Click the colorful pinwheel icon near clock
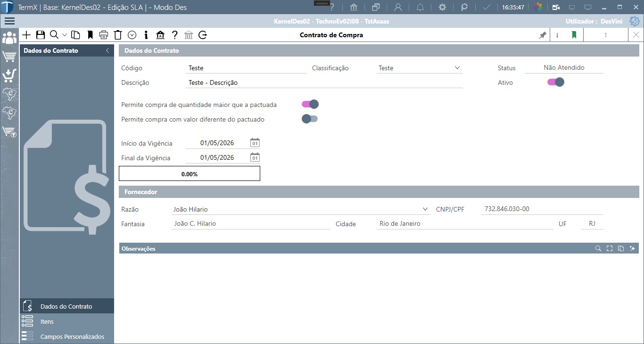644x344 pixels. coord(537,7)
